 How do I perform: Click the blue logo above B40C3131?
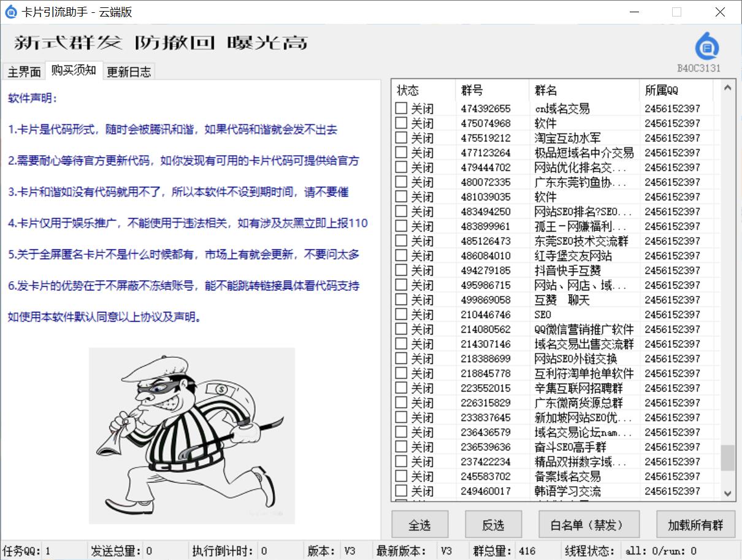pyautogui.click(x=706, y=45)
